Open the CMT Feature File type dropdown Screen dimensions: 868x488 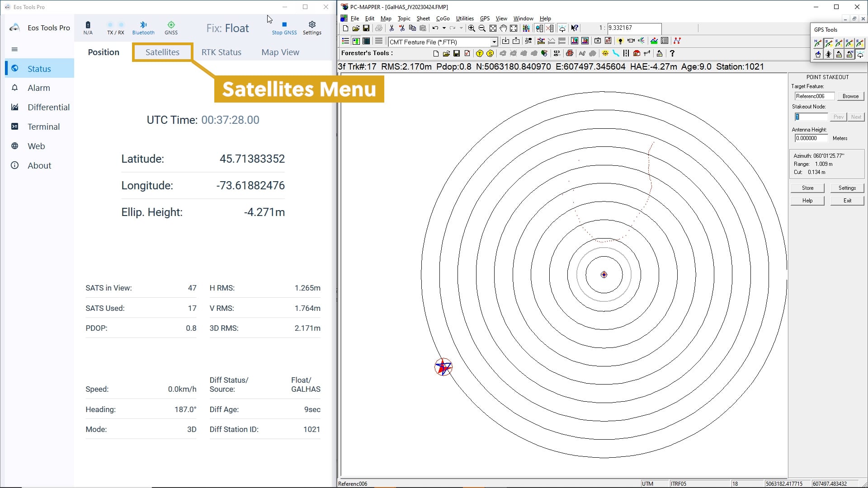coord(494,42)
